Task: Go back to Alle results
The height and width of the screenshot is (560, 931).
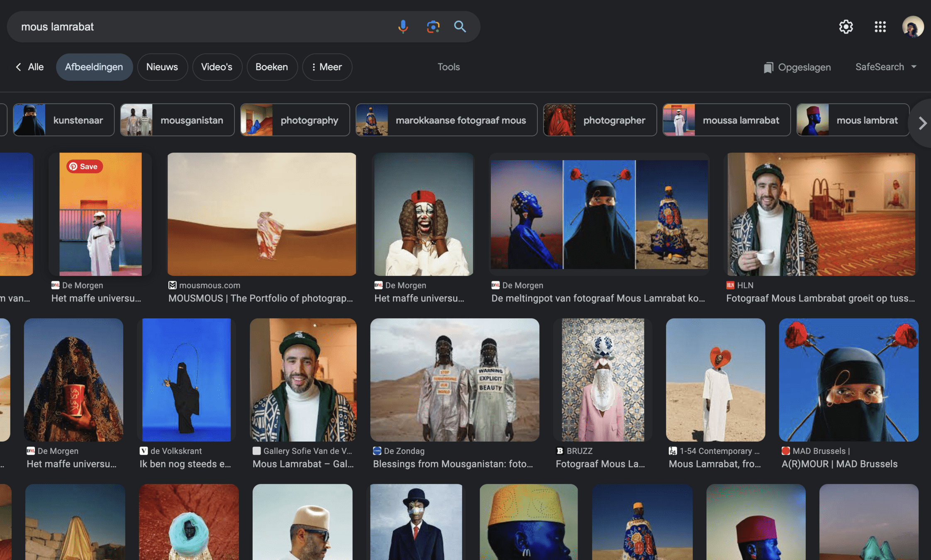Action: [29, 67]
